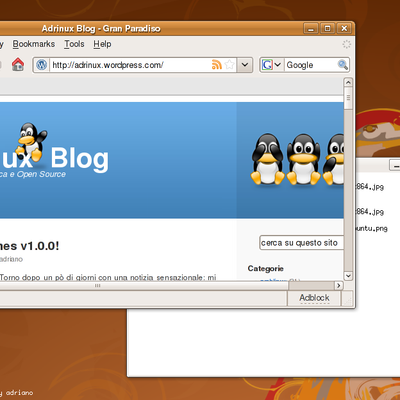Open the Adblock status bar button
Screen dimensions: 400x400
coord(314,298)
